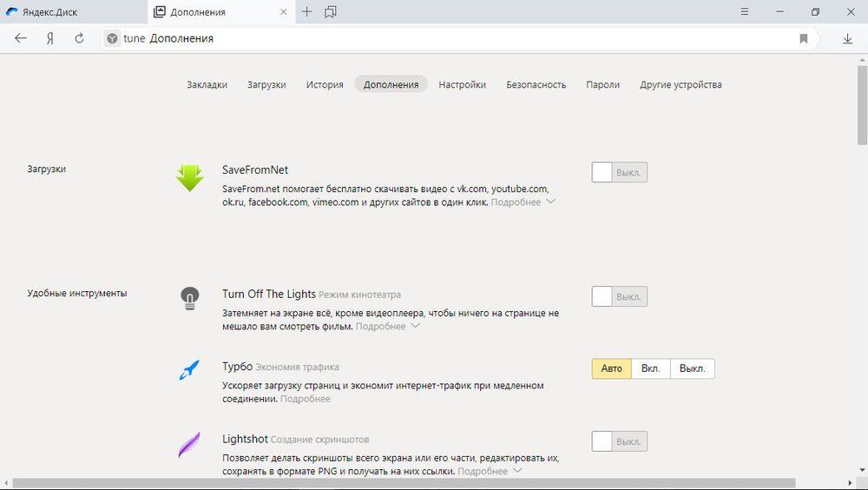Click Подробнее link under Турбо
The height and width of the screenshot is (490, 868).
[306, 399]
